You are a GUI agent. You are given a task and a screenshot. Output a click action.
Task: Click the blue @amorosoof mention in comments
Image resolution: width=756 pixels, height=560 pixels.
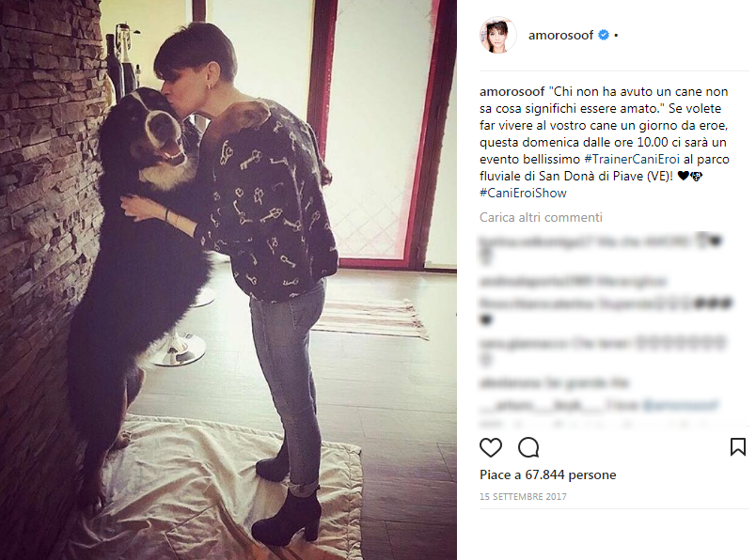tap(680, 405)
